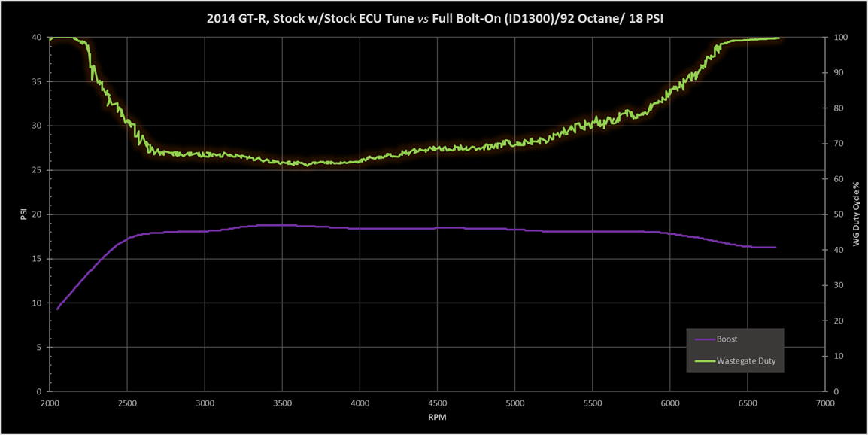Click the WG Duty Cycle % axis title
Screen dimensions: 868x435
click(x=854, y=214)
